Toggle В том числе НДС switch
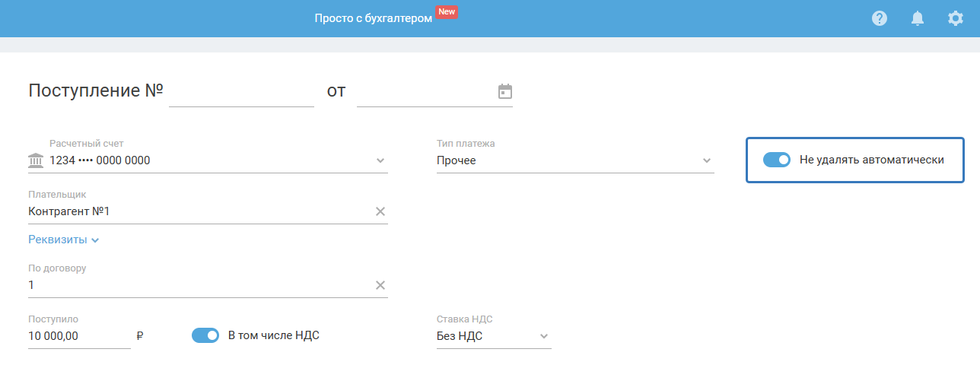Image resolution: width=980 pixels, height=365 pixels. tap(205, 335)
